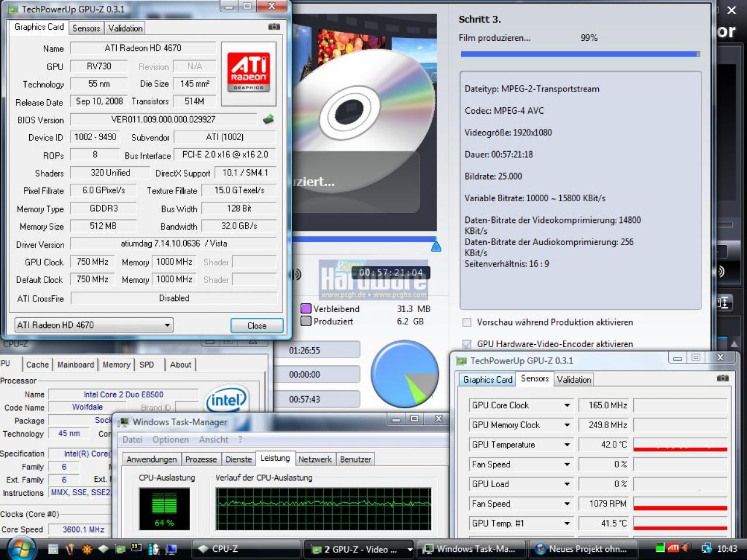
Task: Switch to Validation tab in top GPU-Z window
Action: click(x=125, y=28)
